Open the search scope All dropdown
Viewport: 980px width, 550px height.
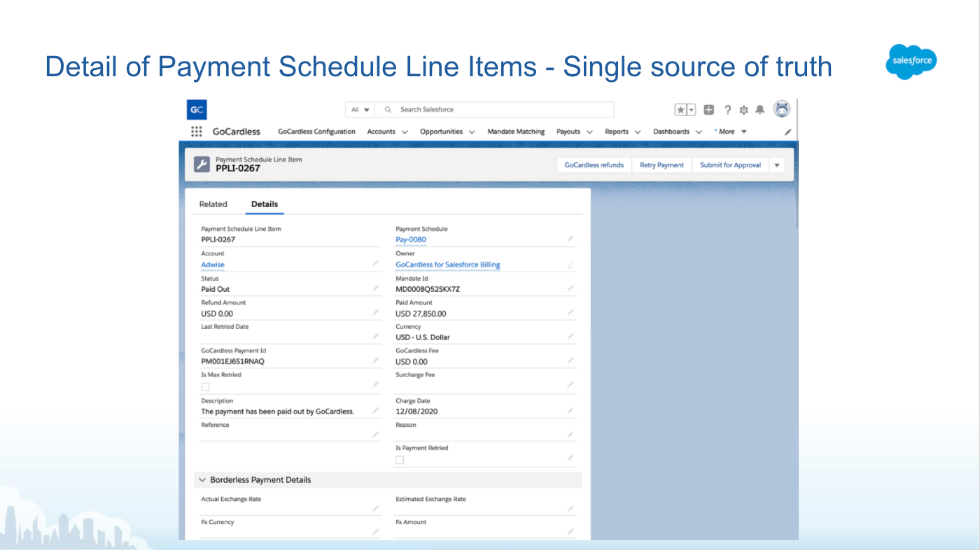pos(360,110)
